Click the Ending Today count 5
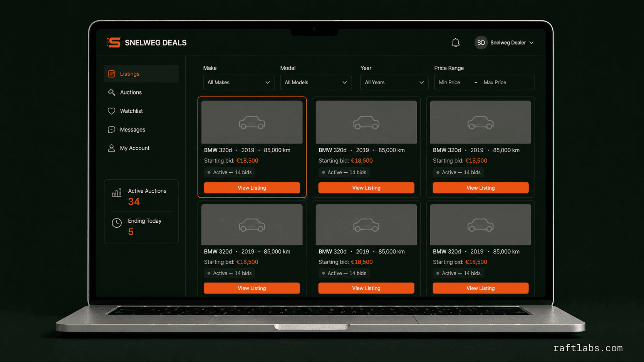This screenshot has width=644, height=362. (131, 232)
